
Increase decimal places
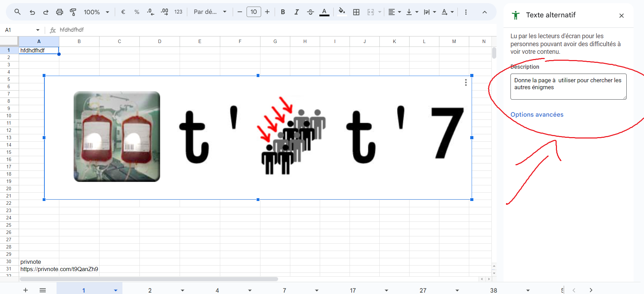tap(164, 12)
